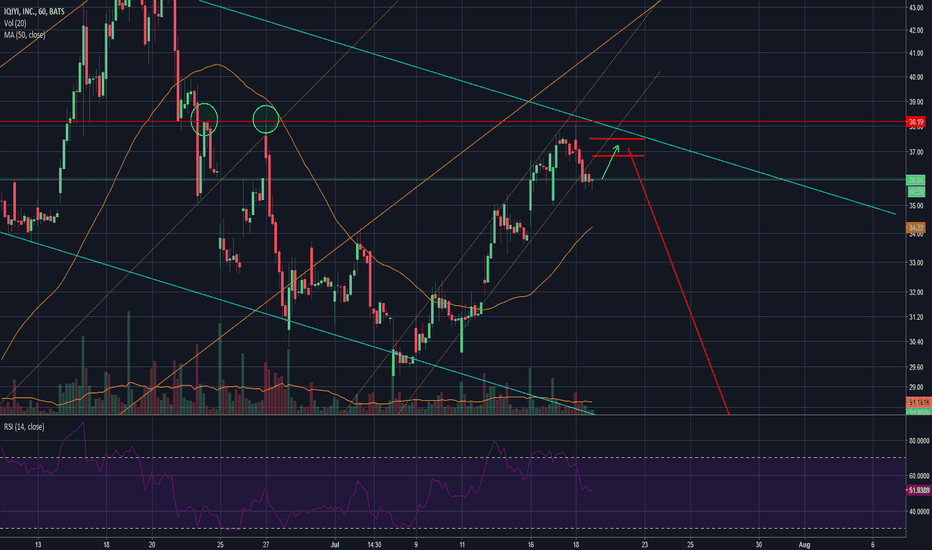
Task: Click the '14:30' time axis label
Action: [374, 544]
